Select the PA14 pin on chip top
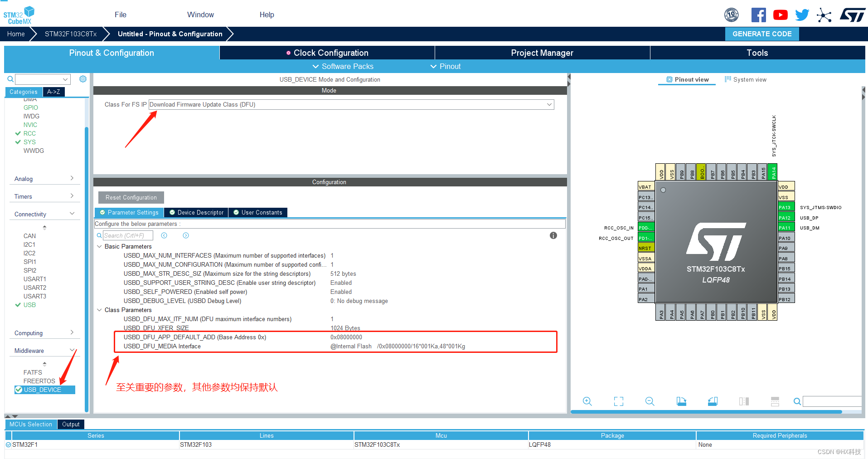Image resolution: width=868 pixels, height=459 pixels. 773,172
